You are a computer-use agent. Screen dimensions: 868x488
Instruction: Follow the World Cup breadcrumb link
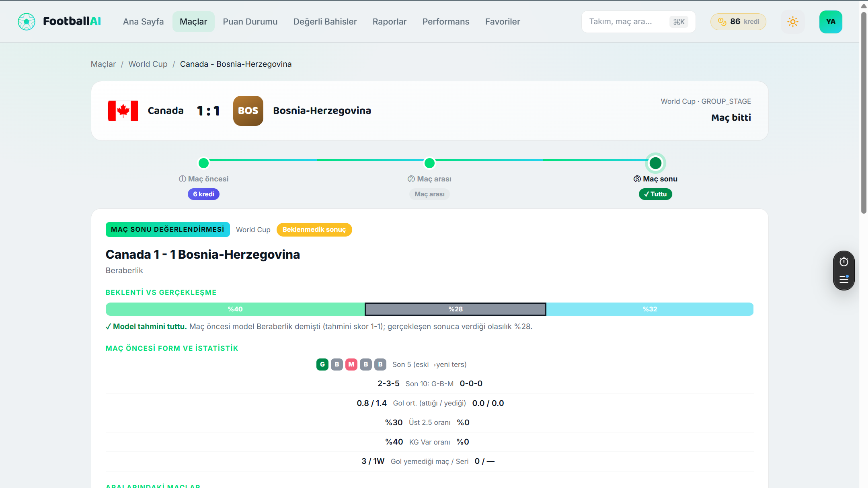(x=148, y=64)
